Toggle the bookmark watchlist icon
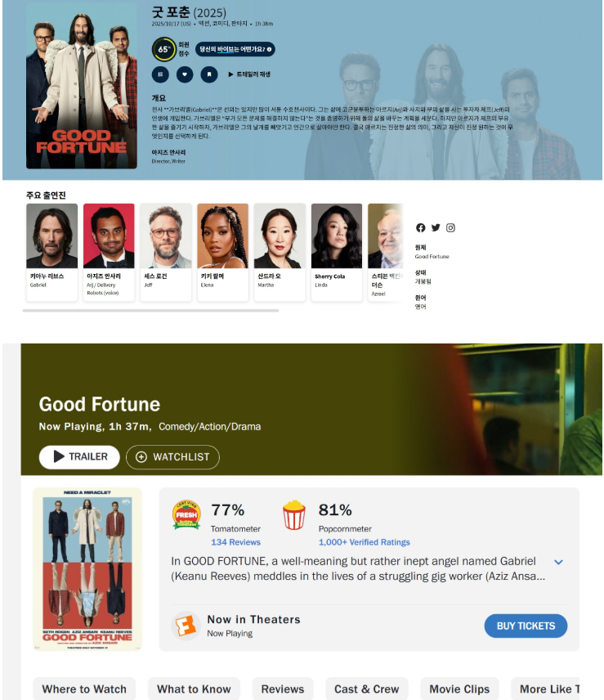604x700 pixels. tap(208, 74)
